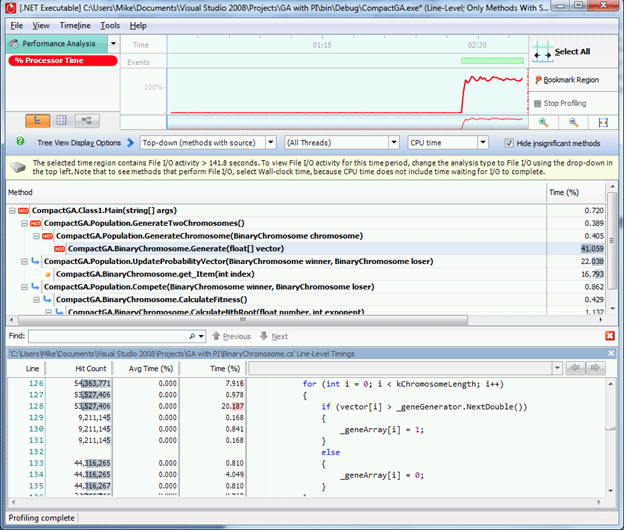625x530 pixels.
Task: Open the CPU time dropdown
Action: click(483, 142)
